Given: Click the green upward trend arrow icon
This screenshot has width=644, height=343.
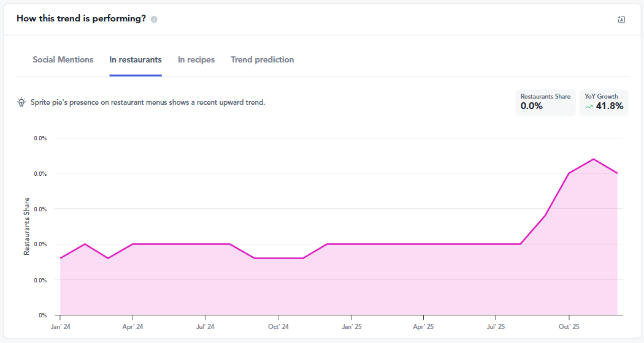Looking at the screenshot, I should click(x=589, y=107).
